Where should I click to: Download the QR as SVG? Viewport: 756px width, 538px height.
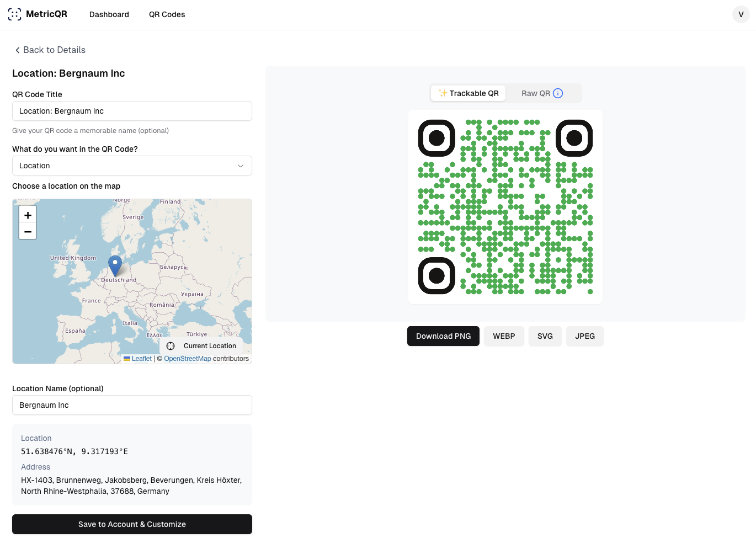pyautogui.click(x=545, y=336)
